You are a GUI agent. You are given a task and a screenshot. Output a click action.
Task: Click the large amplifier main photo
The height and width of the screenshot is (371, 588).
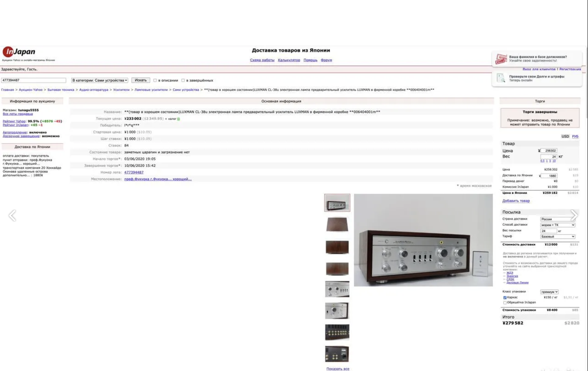click(423, 240)
